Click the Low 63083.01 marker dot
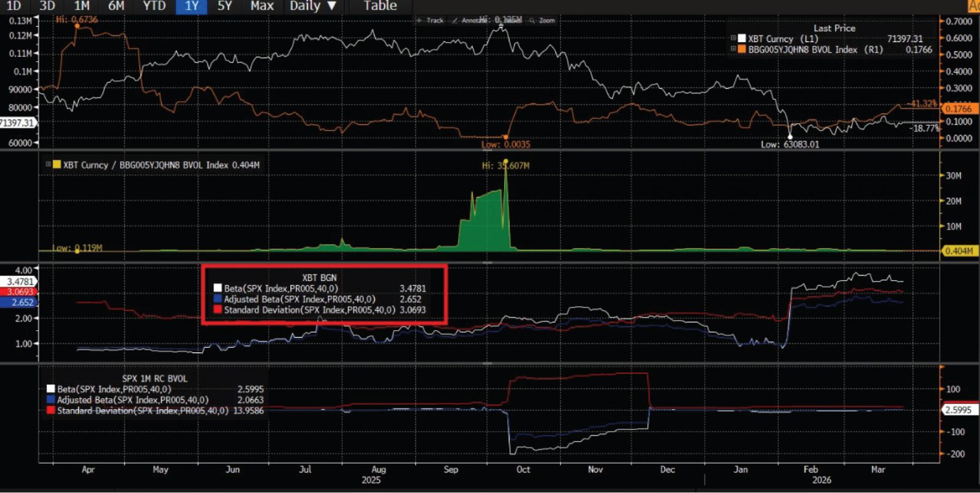The height and width of the screenshot is (493, 980). click(790, 137)
